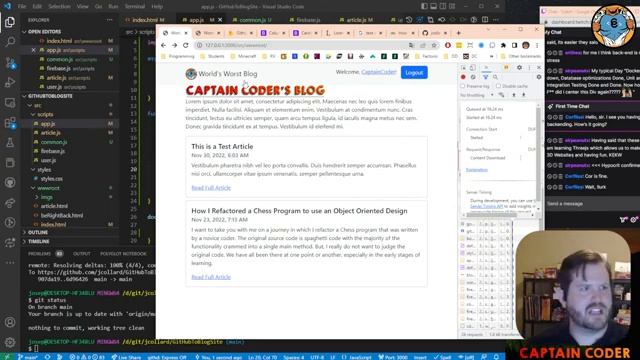Open the Explorer panel more-actions ellipsis
640x360 pixels.
tap(109, 20)
